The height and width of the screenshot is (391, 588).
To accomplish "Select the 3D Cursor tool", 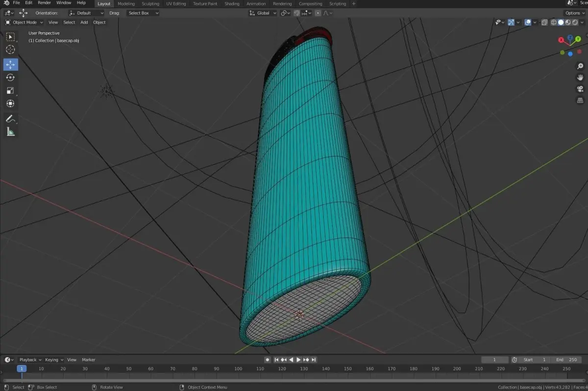I will tap(10, 50).
